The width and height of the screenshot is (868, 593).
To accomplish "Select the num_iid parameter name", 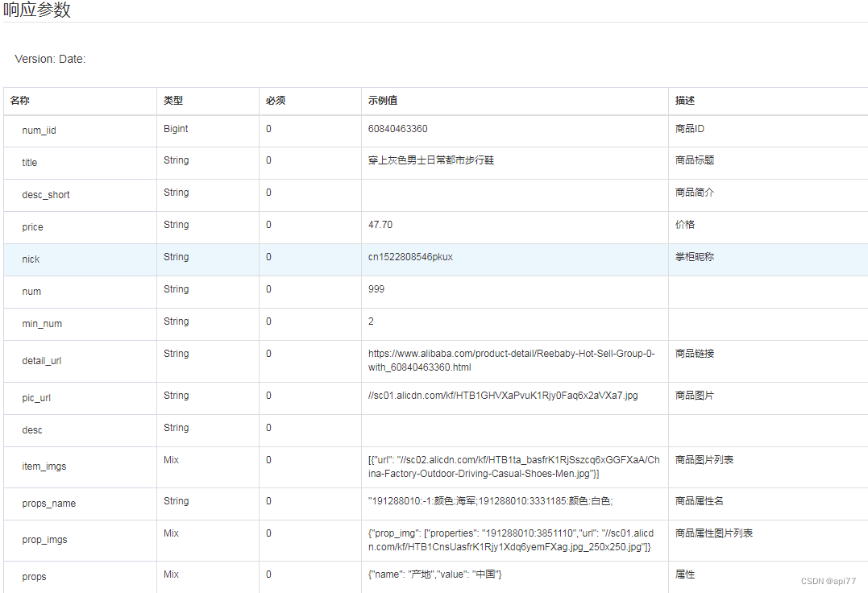I will click(39, 131).
